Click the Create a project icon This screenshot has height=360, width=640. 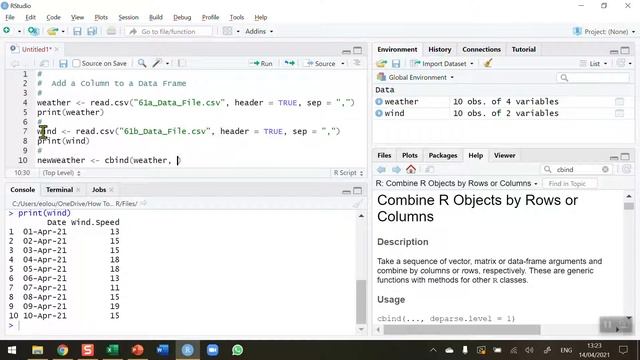pyautogui.click(x=33, y=31)
